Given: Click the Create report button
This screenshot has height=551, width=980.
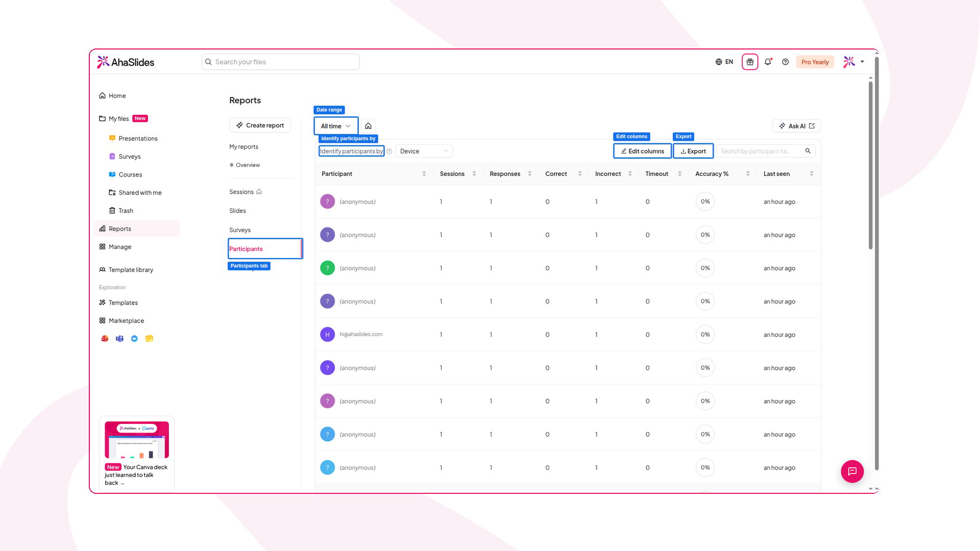Looking at the screenshot, I should point(260,126).
